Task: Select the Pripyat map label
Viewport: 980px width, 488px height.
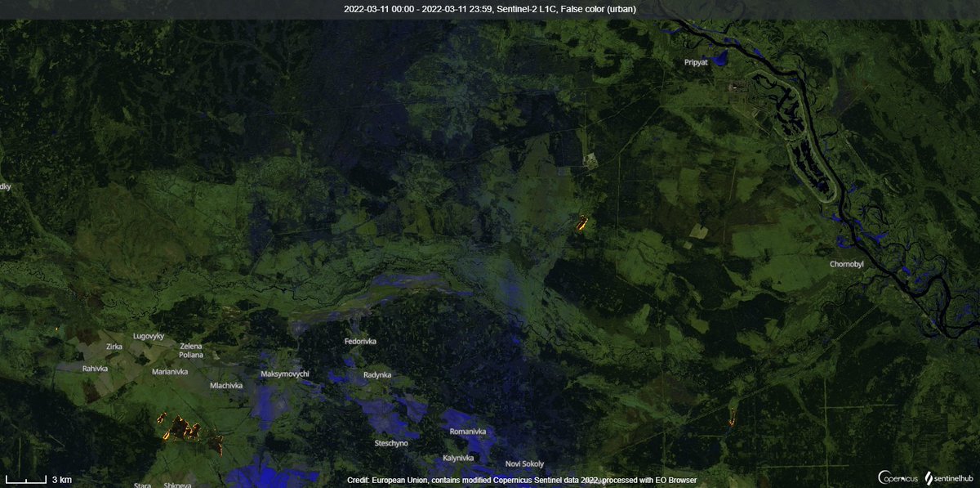Action: pyautogui.click(x=697, y=62)
